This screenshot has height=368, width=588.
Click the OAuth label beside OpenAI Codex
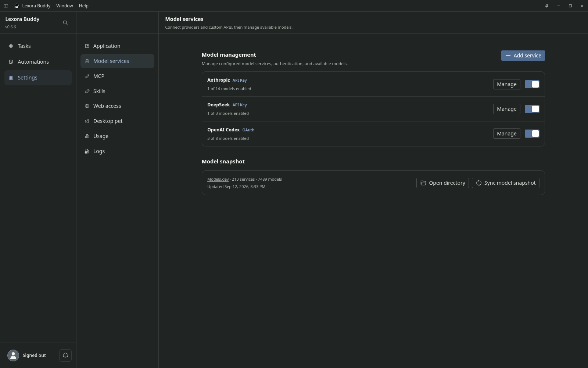248,130
